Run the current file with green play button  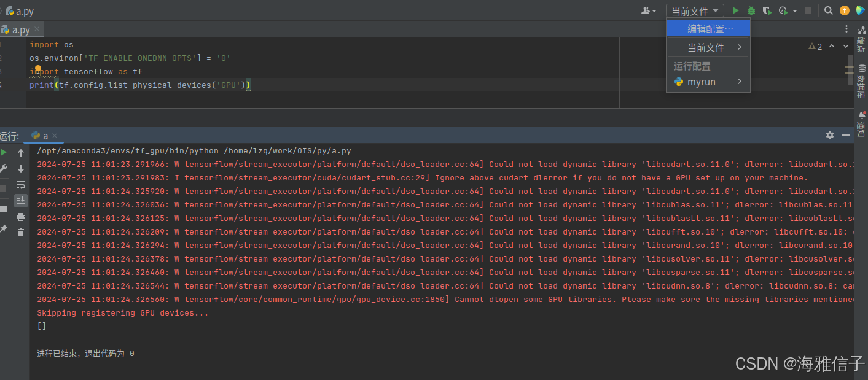click(735, 10)
